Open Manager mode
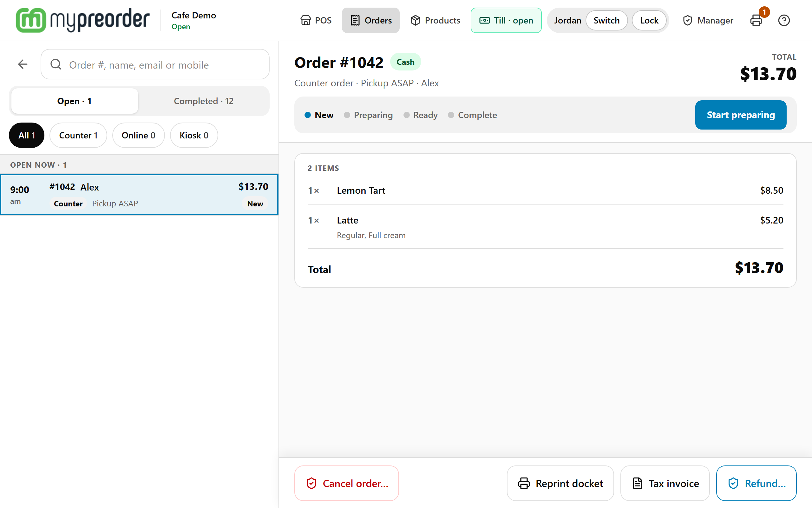Screen dimensions: 812x508 coord(708,20)
